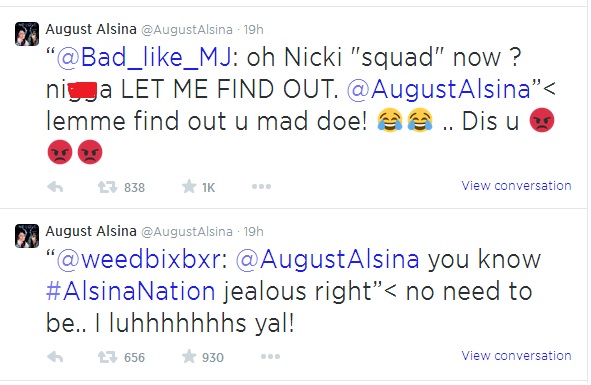Image resolution: width=591 pixels, height=385 pixels.
Task: Open August Alsina name on first tweet
Action: pos(91,29)
